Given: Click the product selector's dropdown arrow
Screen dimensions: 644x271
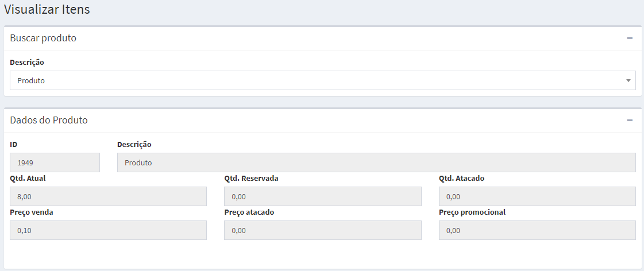Looking at the screenshot, I should (628, 81).
